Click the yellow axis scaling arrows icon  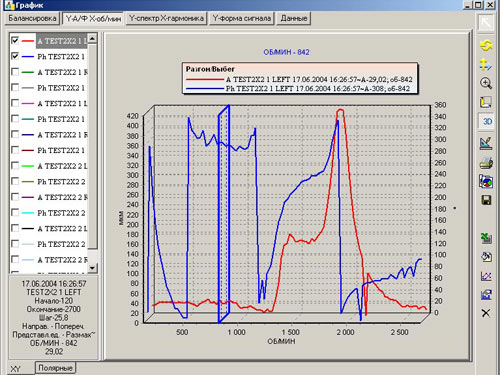coord(486,64)
